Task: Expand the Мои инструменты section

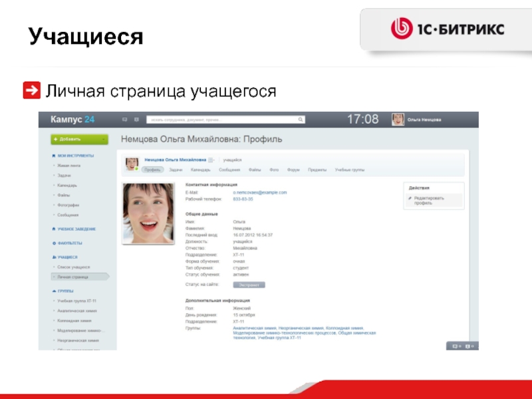Action: pyautogui.click(x=76, y=156)
